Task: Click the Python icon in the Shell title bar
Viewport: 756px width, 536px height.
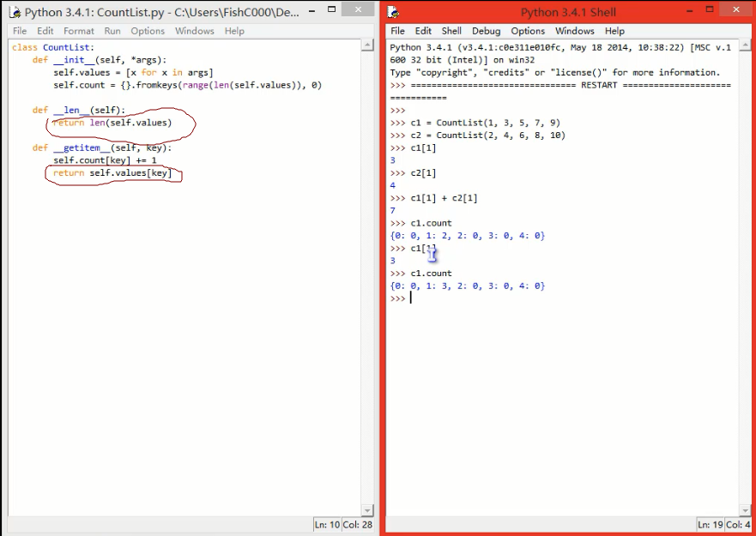Action: (393, 13)
